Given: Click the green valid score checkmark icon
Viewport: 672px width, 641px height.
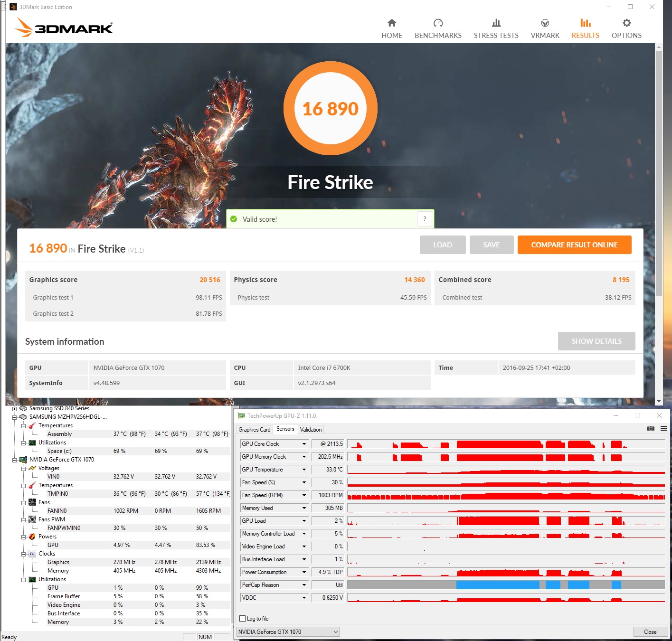Looking at the screenshot, I should (233, 219).
